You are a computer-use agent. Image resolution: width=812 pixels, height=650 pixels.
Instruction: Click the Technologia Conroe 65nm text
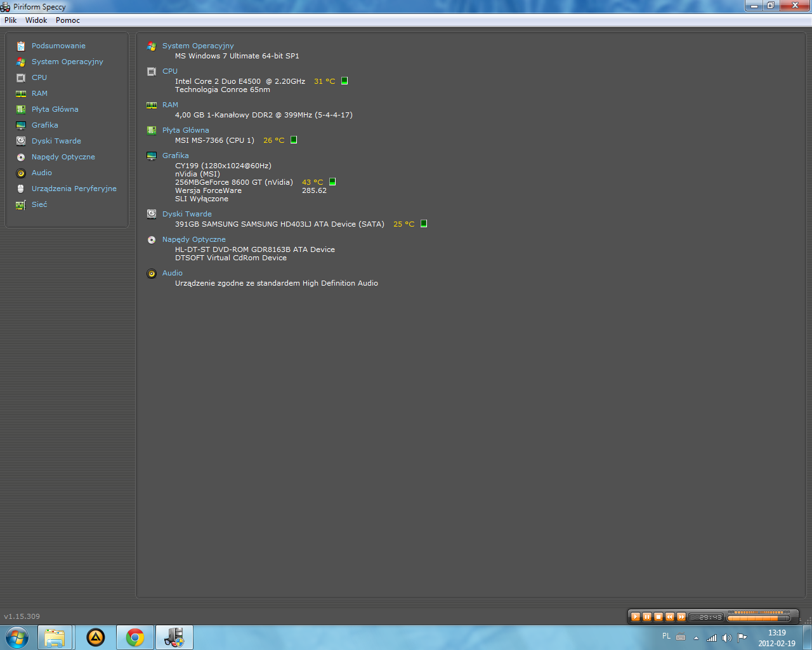(223, 90)
